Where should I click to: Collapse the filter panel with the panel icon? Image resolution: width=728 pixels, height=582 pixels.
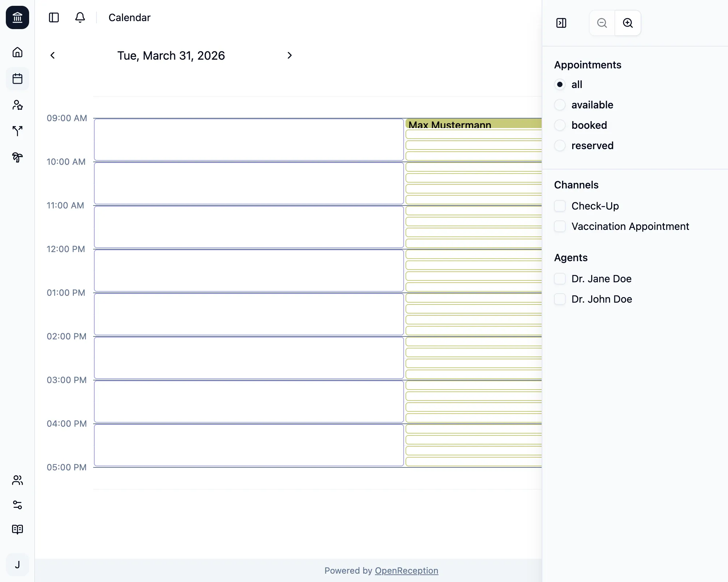[x=561, y=23]
